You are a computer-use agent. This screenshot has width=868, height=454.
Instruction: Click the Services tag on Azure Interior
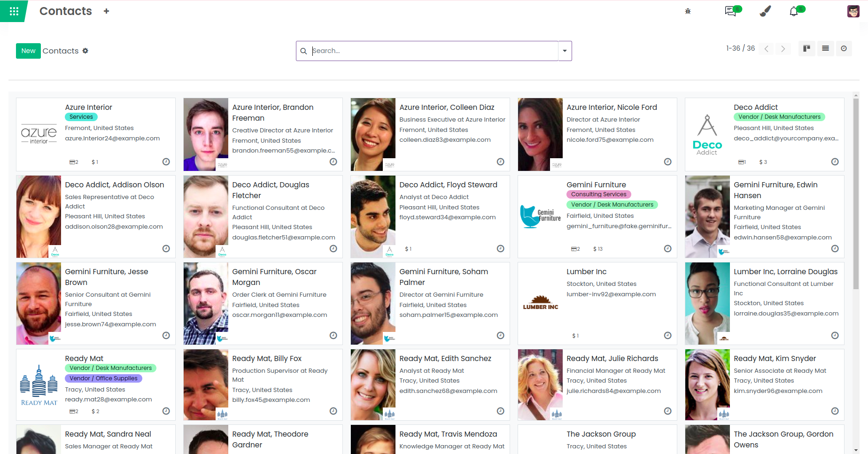coord(81,117)
